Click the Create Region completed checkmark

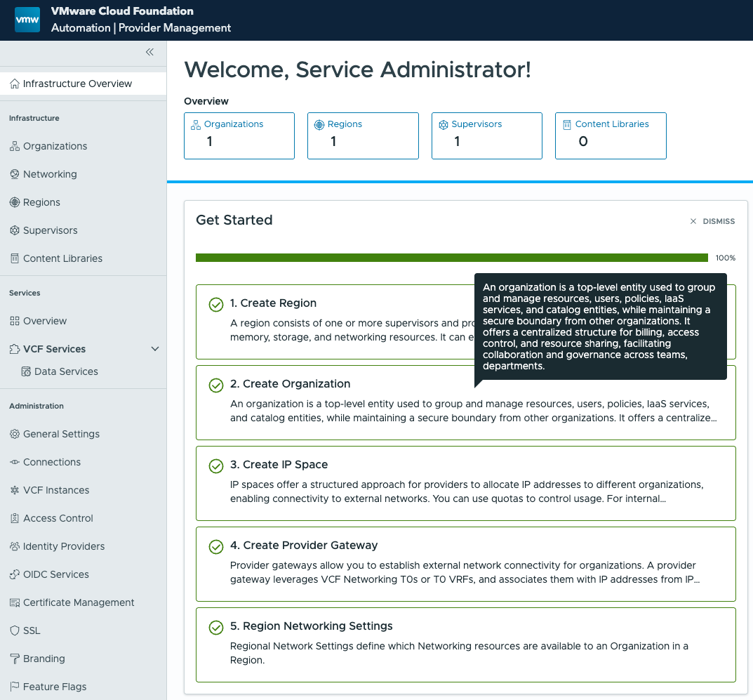tap(216, 305)
